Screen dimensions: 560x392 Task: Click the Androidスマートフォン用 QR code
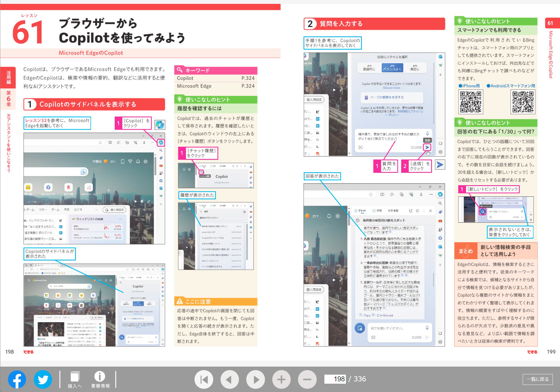pos(523,102)
